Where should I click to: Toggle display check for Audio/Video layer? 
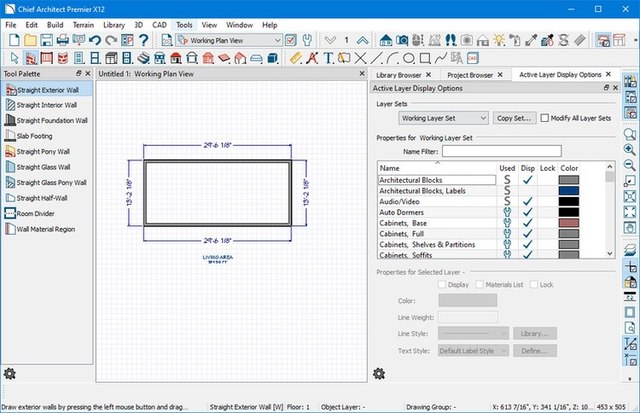[x=527, y=201]
